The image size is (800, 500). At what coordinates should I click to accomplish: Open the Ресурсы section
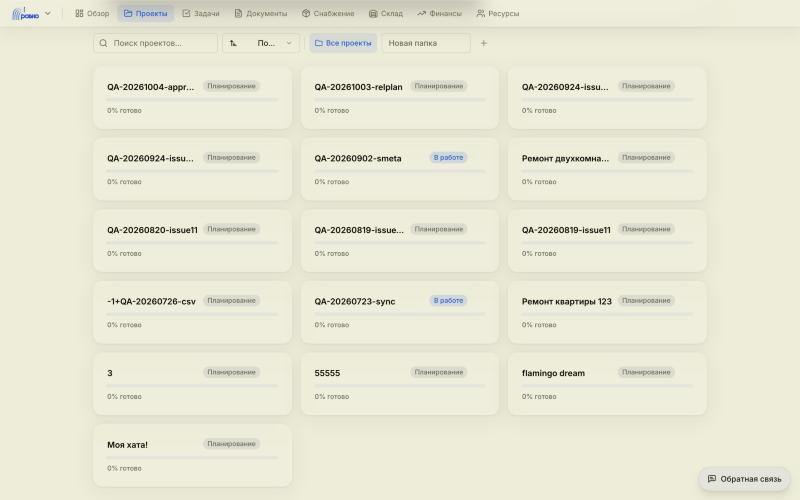pyautogui.click(x=497, y=14)
